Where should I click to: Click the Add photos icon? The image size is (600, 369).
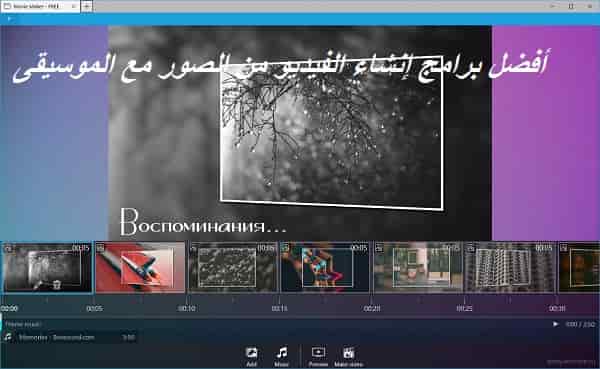click(251, 353)
